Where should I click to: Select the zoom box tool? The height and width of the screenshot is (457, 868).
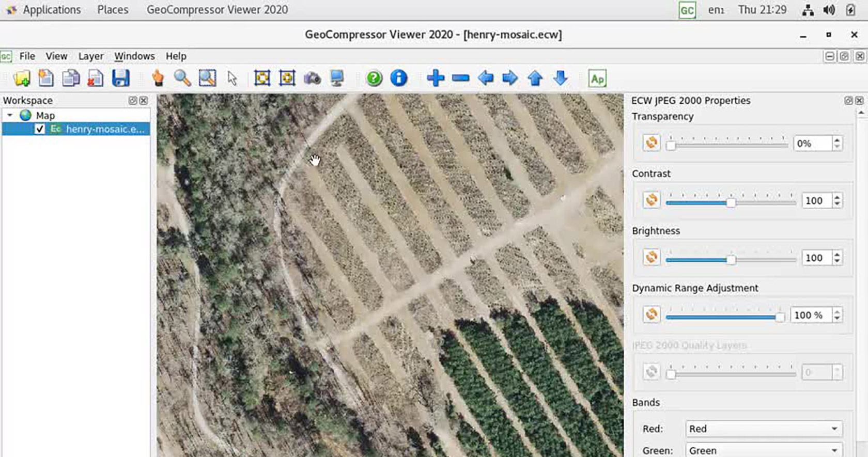point(207,78)
